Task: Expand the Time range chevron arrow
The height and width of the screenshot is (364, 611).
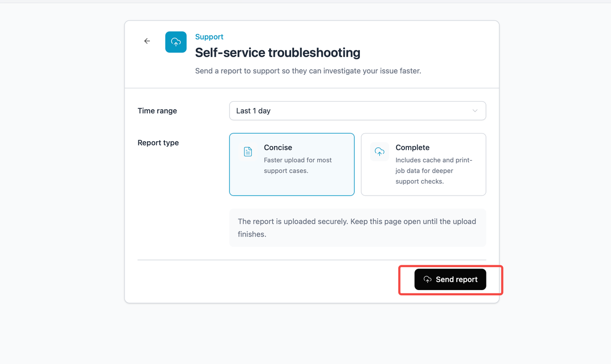Action: (x=475, y=111)
